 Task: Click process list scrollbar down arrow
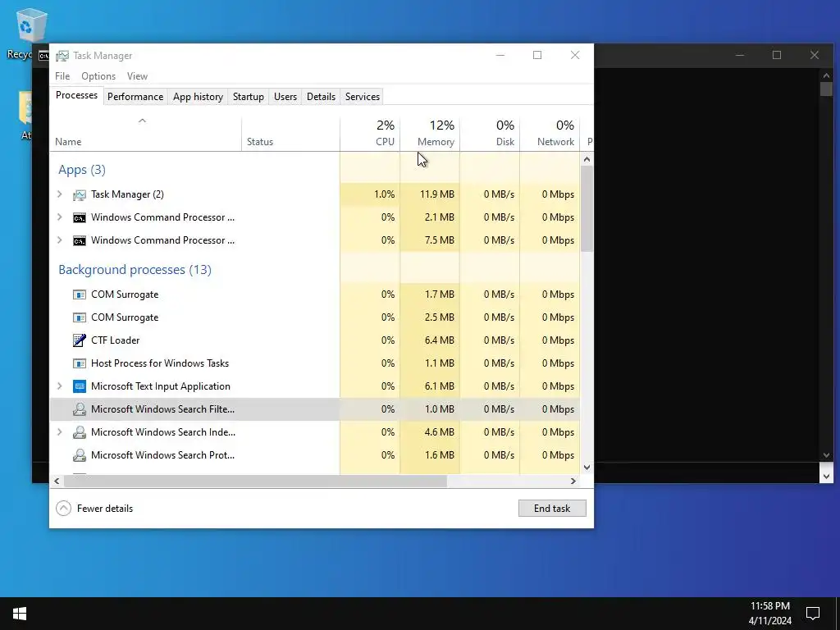pyautogui.click(x=587, y=467)
